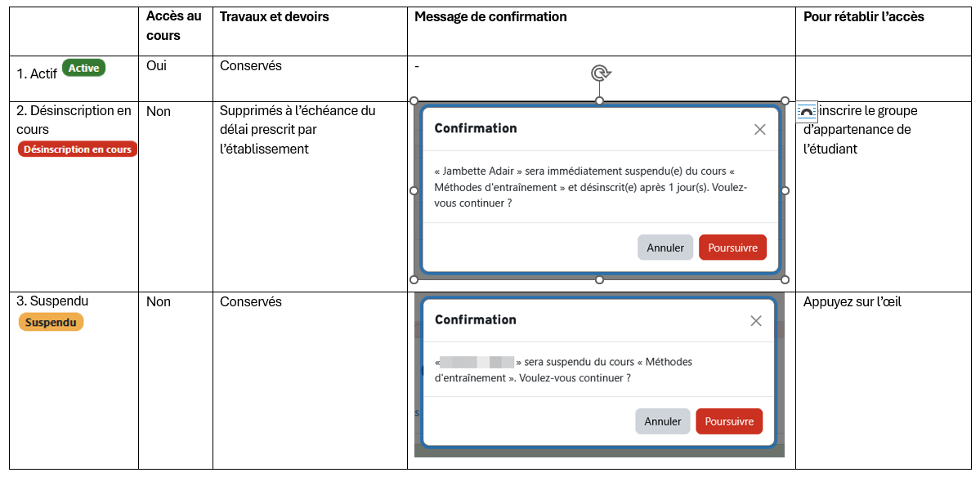The image size is (980, 477).
Task: Grab the top-left resize handle of selected image
Action: coord(414,101)
